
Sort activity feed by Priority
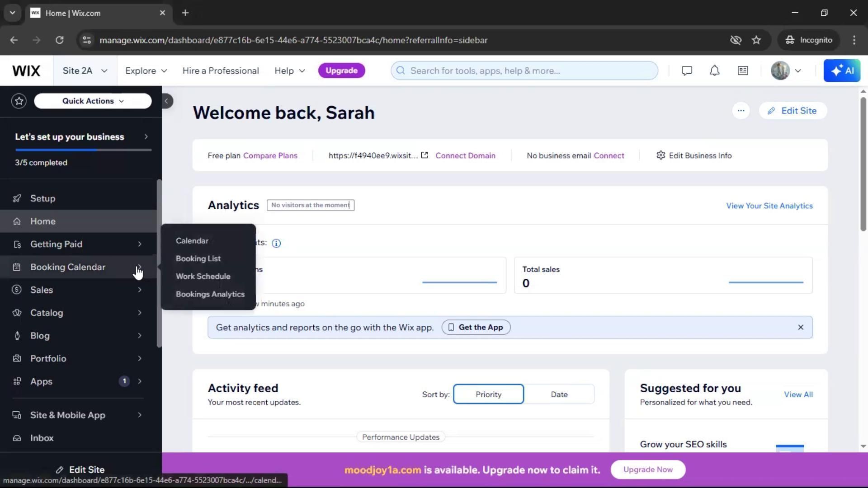(488, 394)
